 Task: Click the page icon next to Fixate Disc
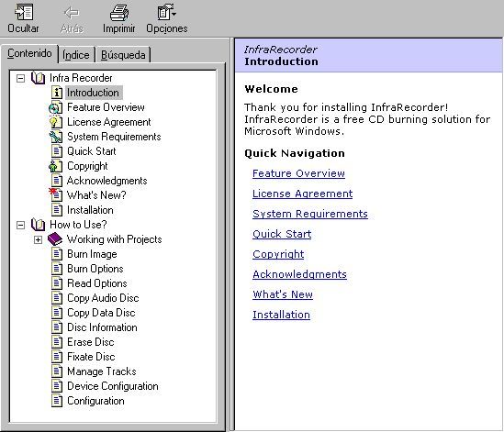coord(57,357)
